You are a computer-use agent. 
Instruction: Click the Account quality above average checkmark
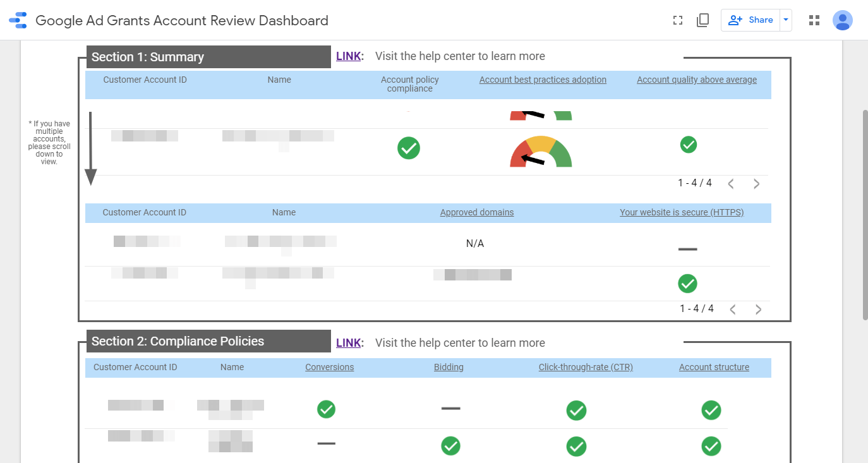click(x=689, y=145)
